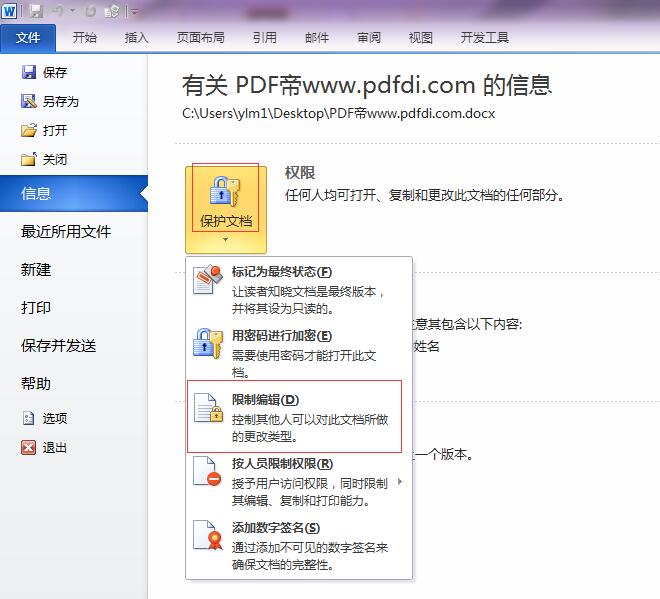
Task: Click the 标记为最终状态 stamp icon
Action: (x=208, y=279)
